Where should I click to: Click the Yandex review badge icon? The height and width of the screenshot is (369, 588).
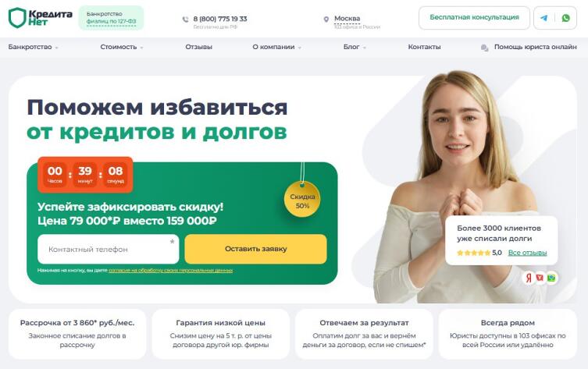pos(529,278)
